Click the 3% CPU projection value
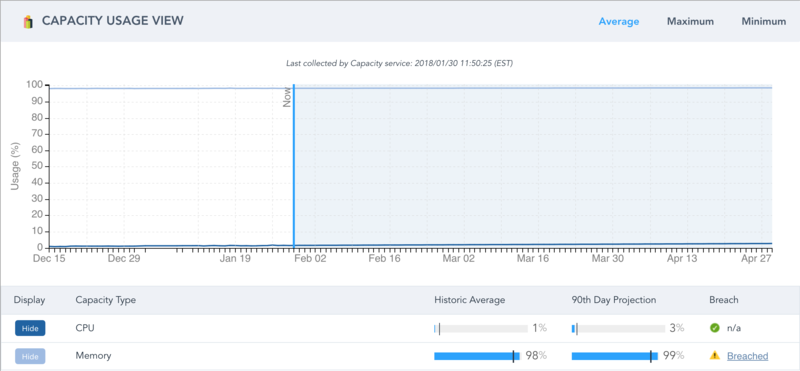 tap(677, 328)
